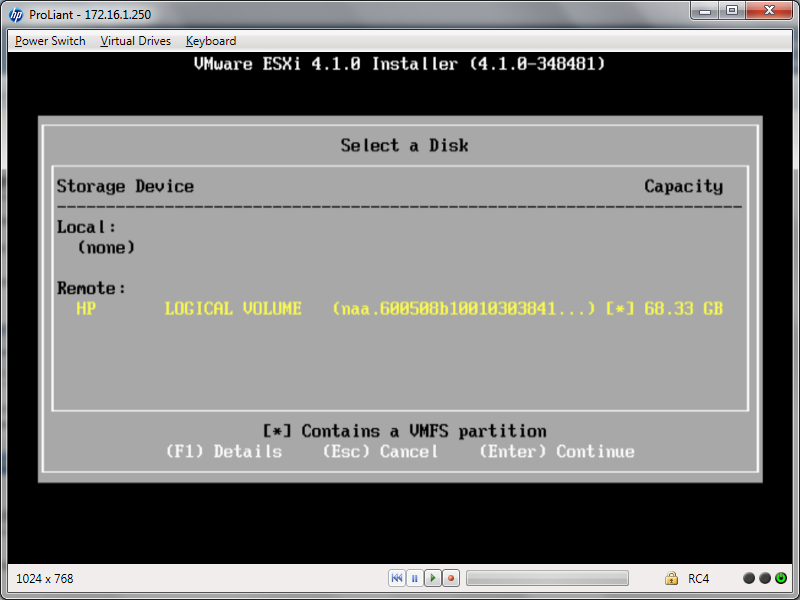This screenshot has width=800, height=600.
Task: Click the Storage Device column header
Action: click(x=125, y=186)
